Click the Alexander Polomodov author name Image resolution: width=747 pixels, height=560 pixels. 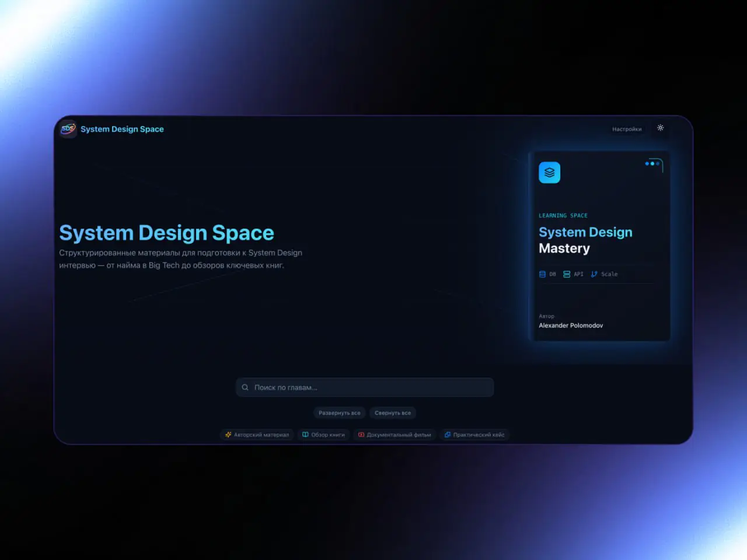pyautogui.click(x=571, y=325)
